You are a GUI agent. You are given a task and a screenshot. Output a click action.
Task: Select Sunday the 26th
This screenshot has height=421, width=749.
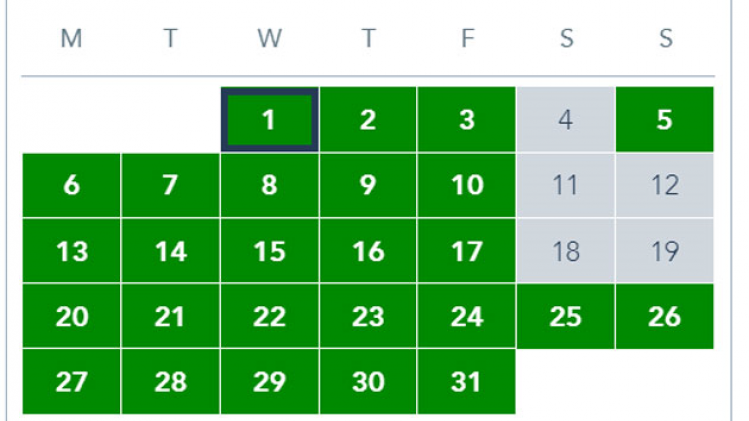coord(665,317)
